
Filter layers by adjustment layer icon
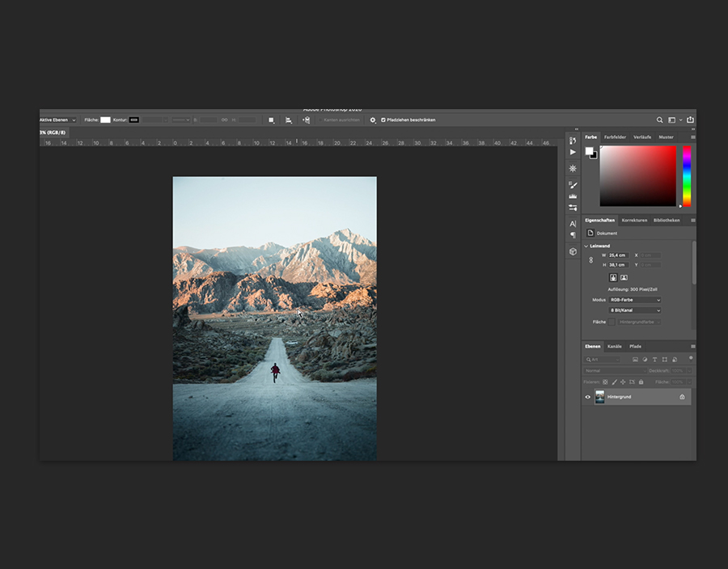coord(645,360)
